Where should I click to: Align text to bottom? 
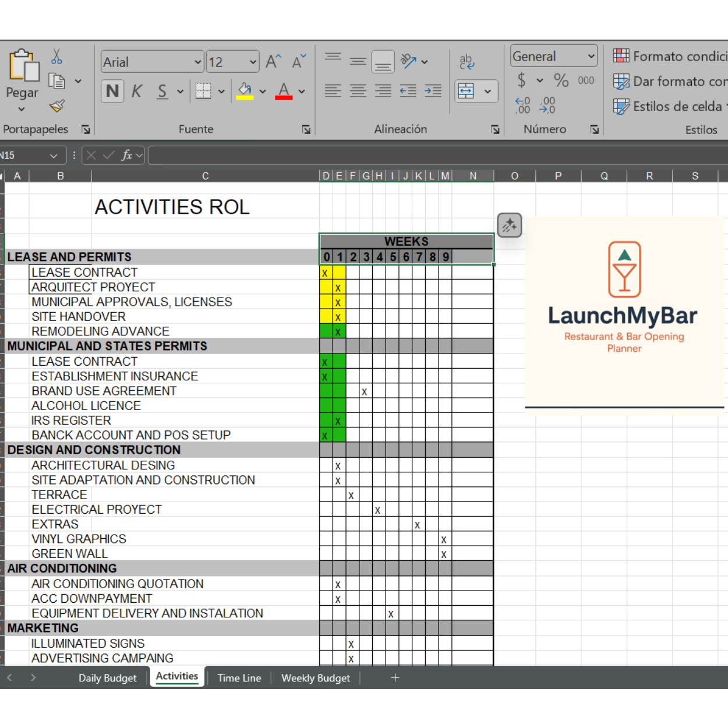coord(383,62)
